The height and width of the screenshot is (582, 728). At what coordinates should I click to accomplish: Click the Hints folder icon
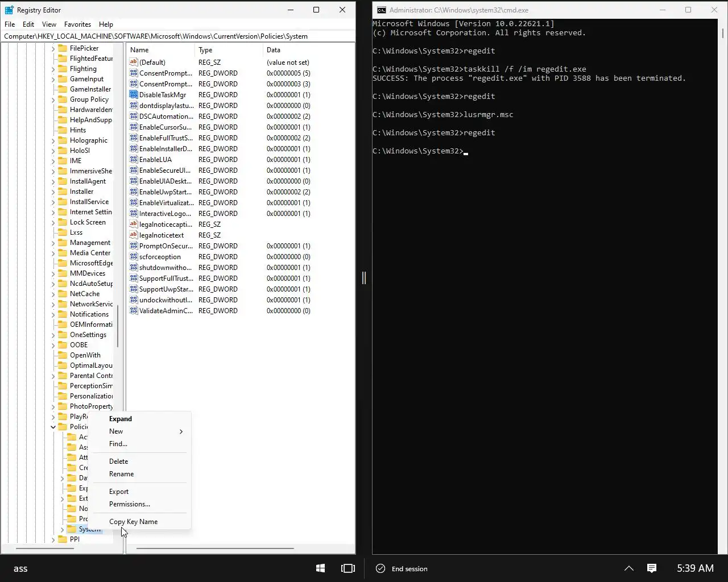(x=63, y=130)
